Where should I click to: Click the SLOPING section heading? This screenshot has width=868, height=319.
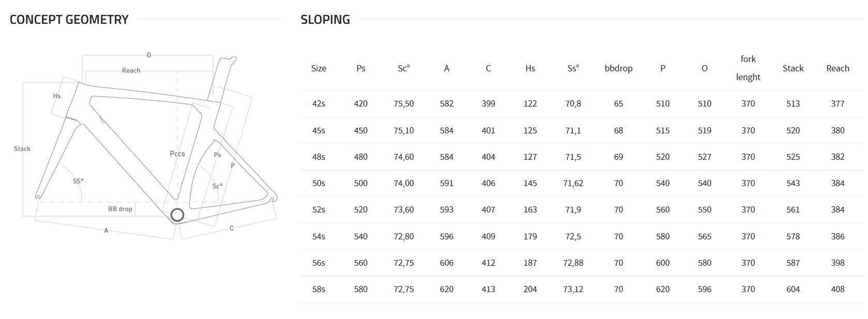coord(325,20)
